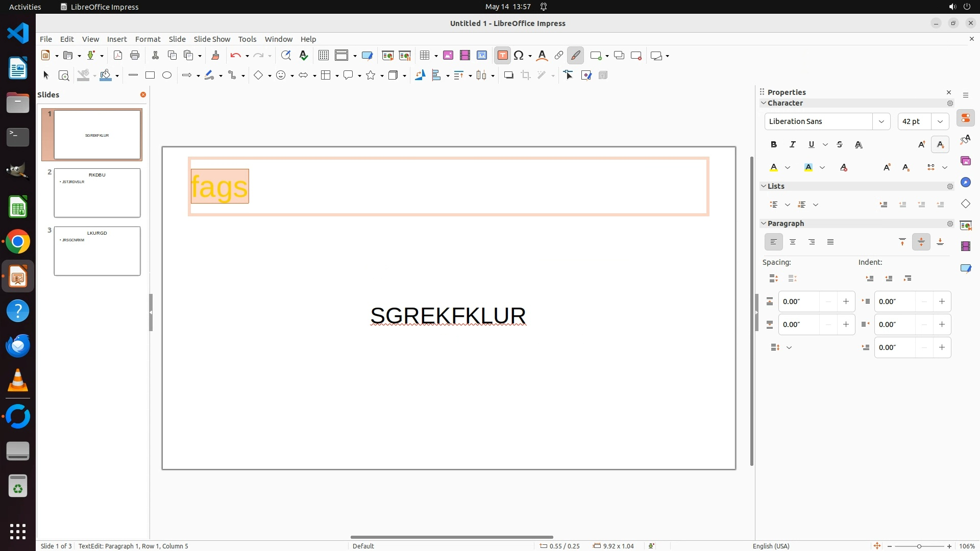Click the Crop Image tool icon
The width and height of the screenshot is (980, 551).
tap(526, 76)
